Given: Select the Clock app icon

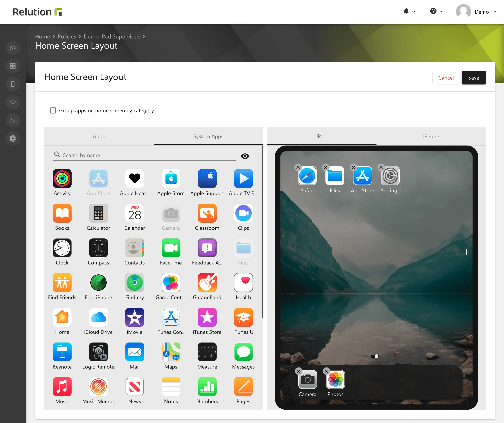Looking at the screenshot, I should pyautogui.click(x=62, y=248).
